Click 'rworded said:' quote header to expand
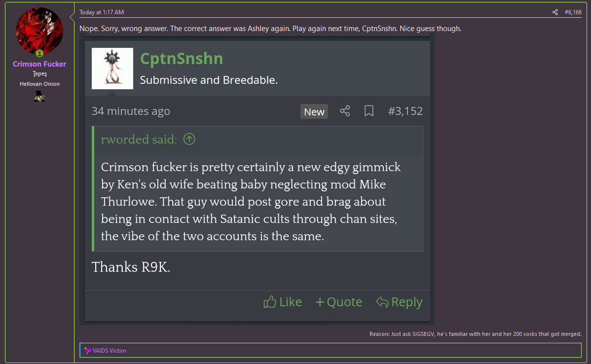The image size is (591, 364). pyautogui.click(x=139, y=140)
